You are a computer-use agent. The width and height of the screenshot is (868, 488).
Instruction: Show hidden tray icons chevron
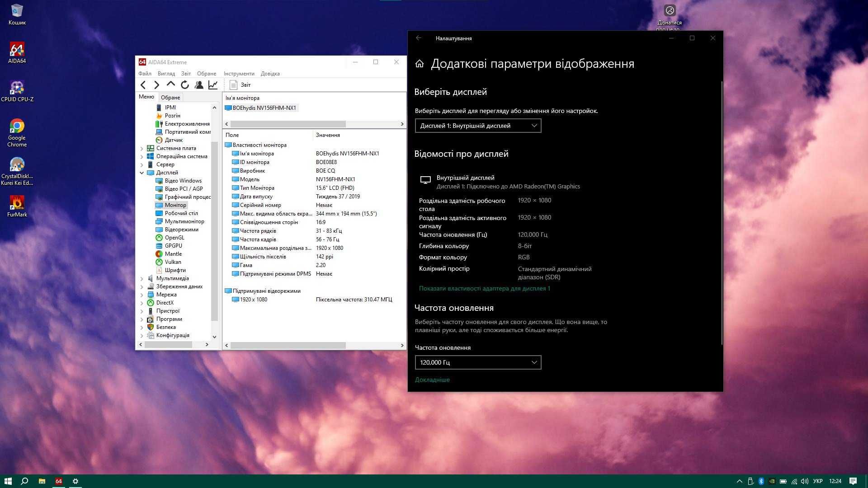pos(739,481)
